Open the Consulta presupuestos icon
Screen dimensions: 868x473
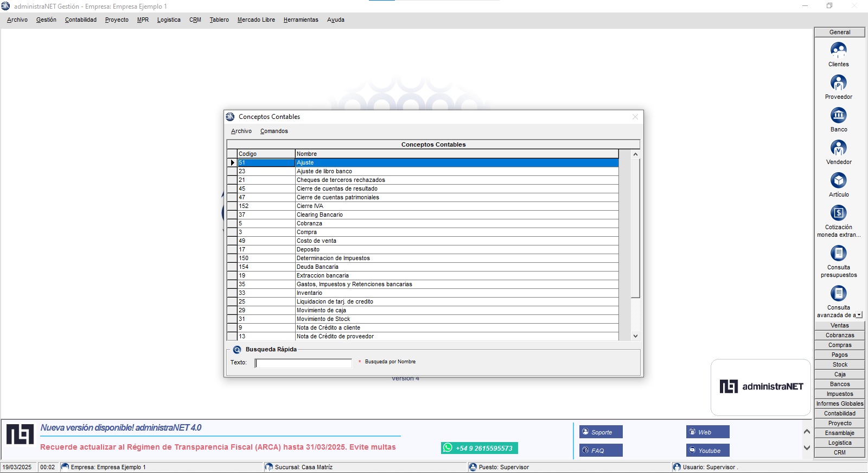[x=838, y=254]
